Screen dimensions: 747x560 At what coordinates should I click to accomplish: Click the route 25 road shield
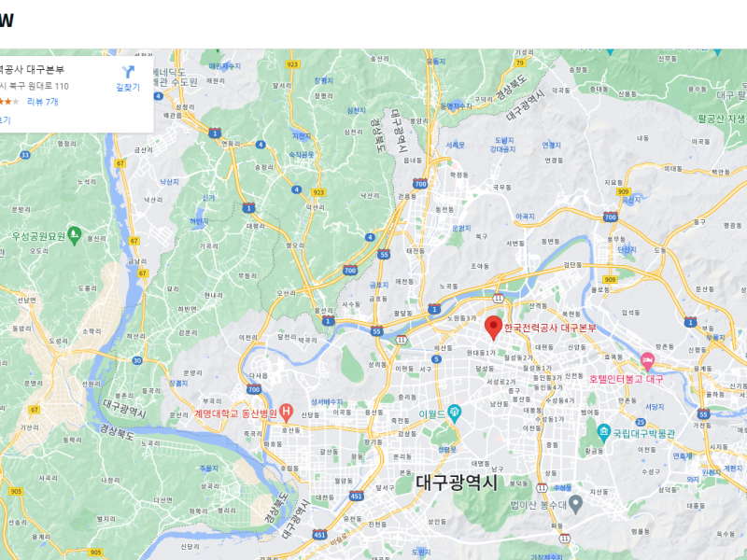tap(641, 422)
